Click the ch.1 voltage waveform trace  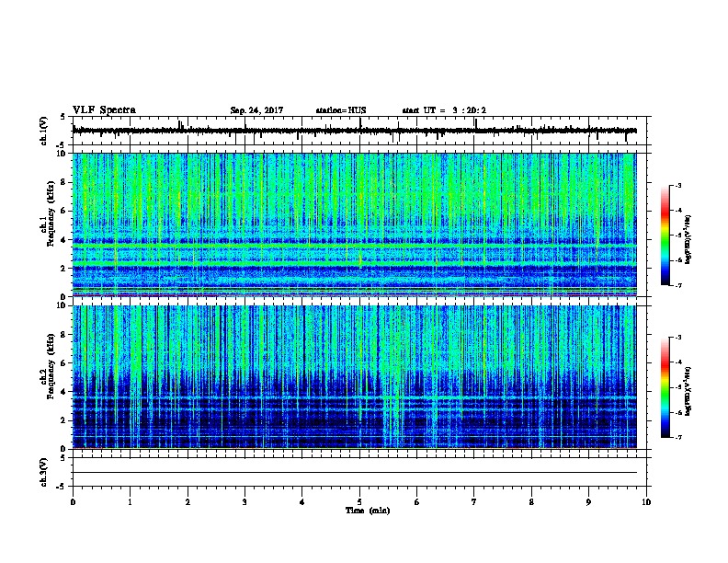click(355, 131)
